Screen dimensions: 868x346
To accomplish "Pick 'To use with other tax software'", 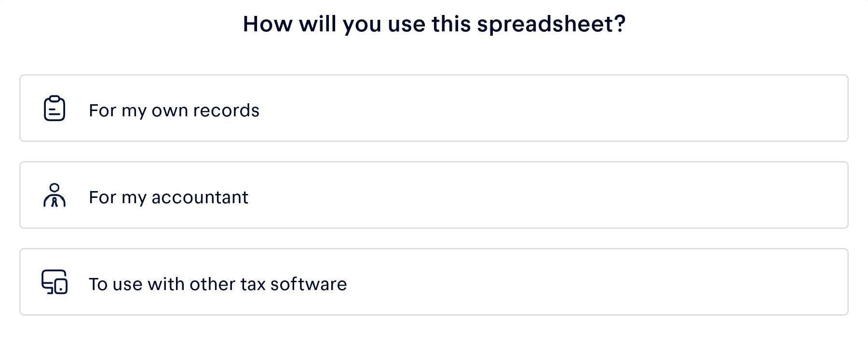I will [434, 282].
